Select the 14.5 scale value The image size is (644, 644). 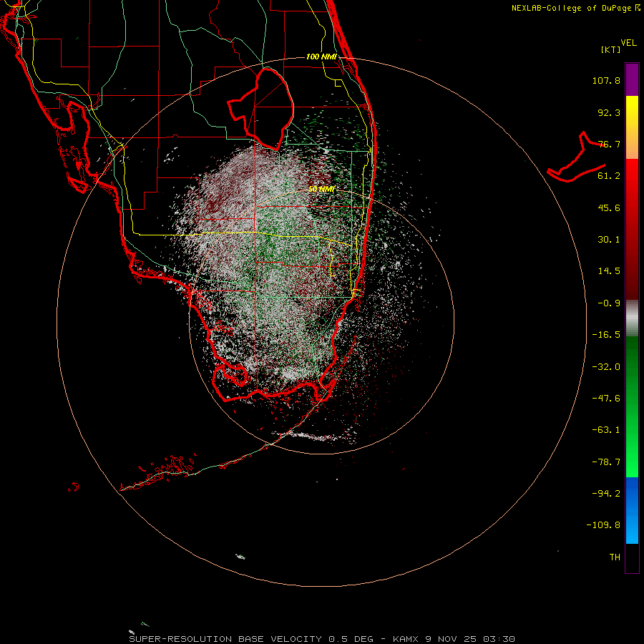tap(609, 271)
